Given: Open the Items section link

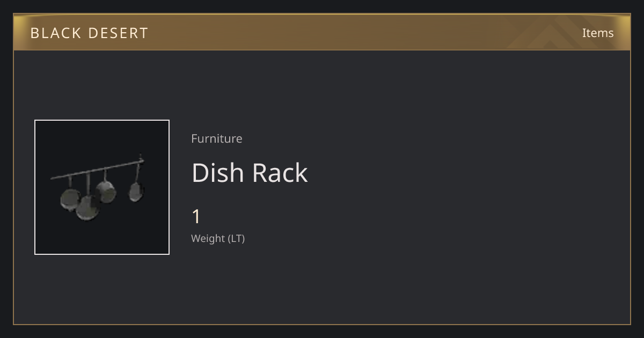Looking at the screenshot, I should (598, 33).
